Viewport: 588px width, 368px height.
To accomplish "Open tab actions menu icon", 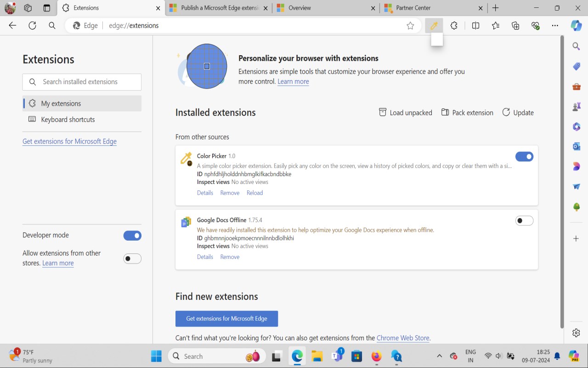I will coord(46,8).
